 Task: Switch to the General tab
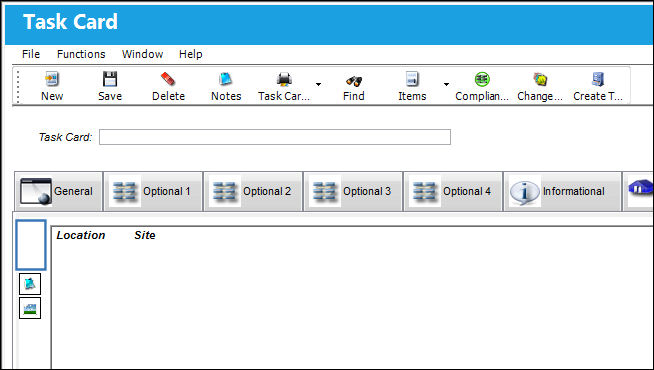[58, 191]
